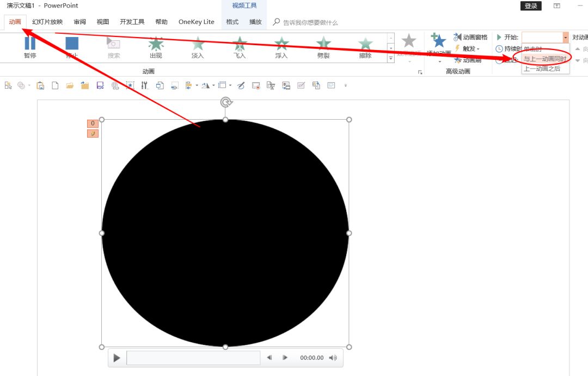Click the overlapping-squares duplicate icon in quick toolbar
Viewport: 588px width, 376px height.
(x=160, y=85)
